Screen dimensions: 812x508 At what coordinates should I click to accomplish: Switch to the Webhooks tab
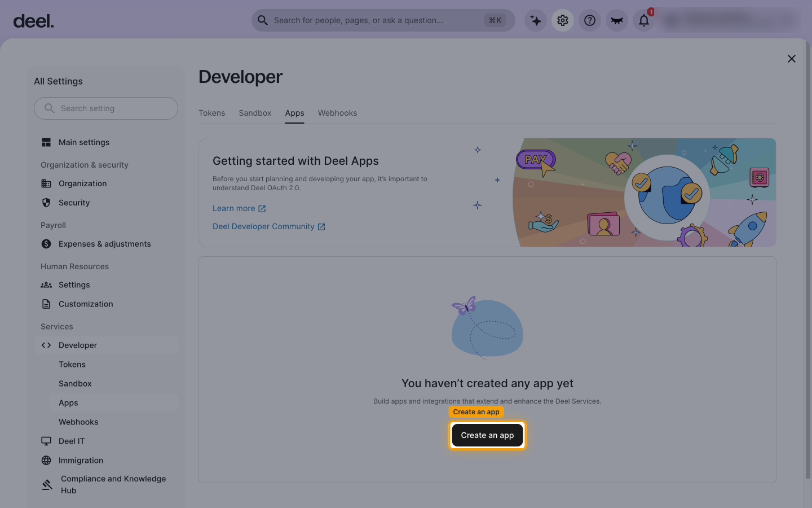337,113
